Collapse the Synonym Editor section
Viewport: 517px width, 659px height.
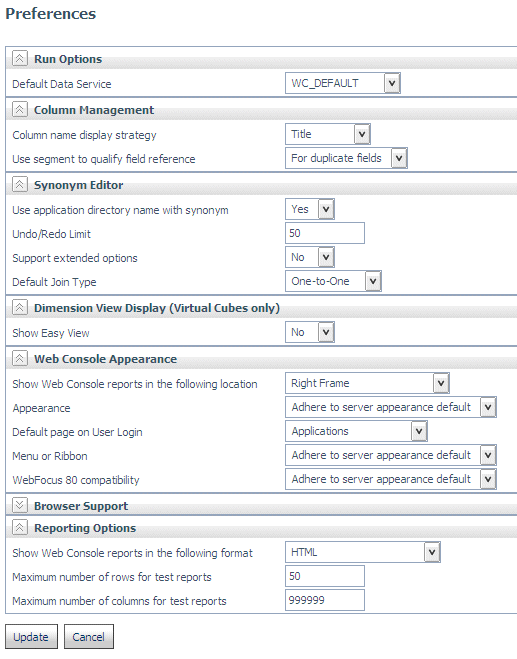coord(20,184)
